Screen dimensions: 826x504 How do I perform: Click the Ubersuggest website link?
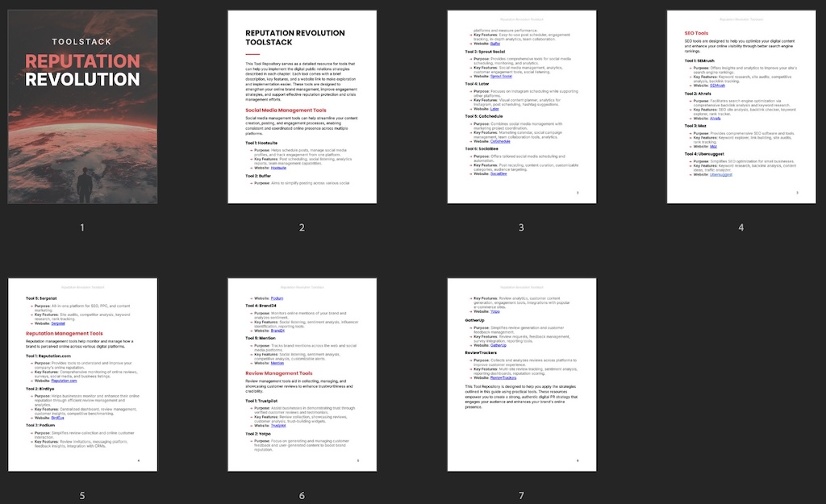click(x=720, y=174)
